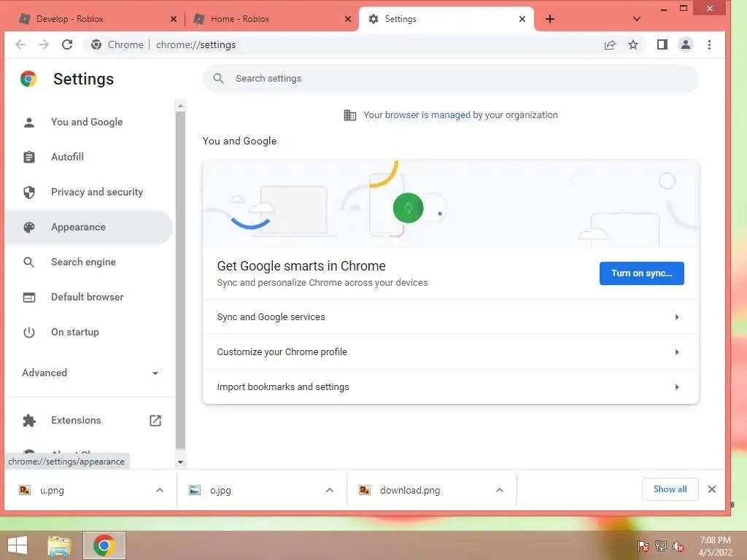Image resolution: width=747 pixels, height=560 pixels.
Task: Click the green sync circle icon in illustration
Action: coord(409,208)
